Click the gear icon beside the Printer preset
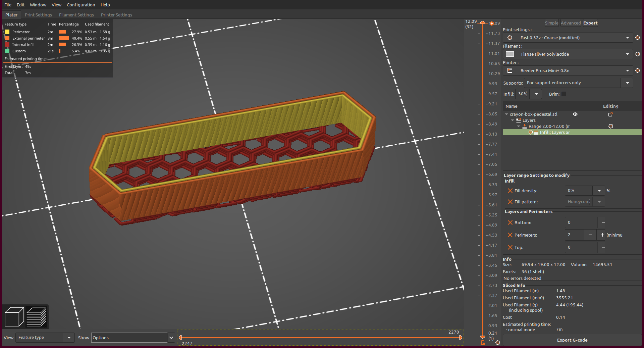The image size is (644, 348). click(x=637, y=70)
